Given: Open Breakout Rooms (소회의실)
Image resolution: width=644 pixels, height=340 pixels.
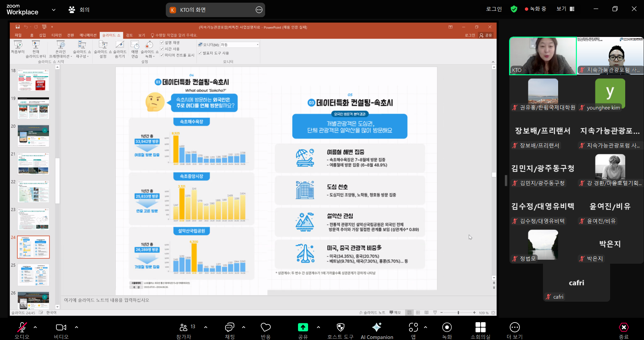Looking at the screenshot, I should click(x=480, y=331).
